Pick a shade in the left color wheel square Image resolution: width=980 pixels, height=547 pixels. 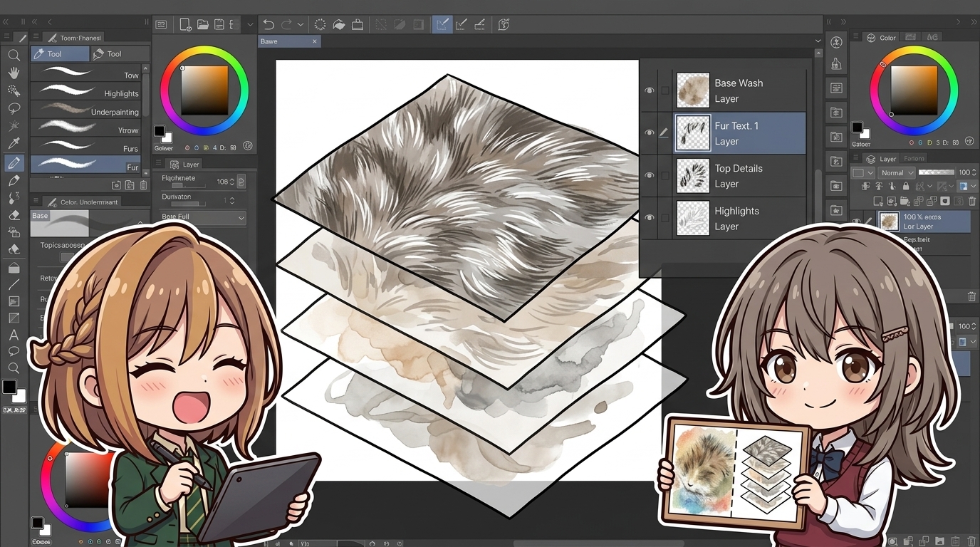(204, 90)
